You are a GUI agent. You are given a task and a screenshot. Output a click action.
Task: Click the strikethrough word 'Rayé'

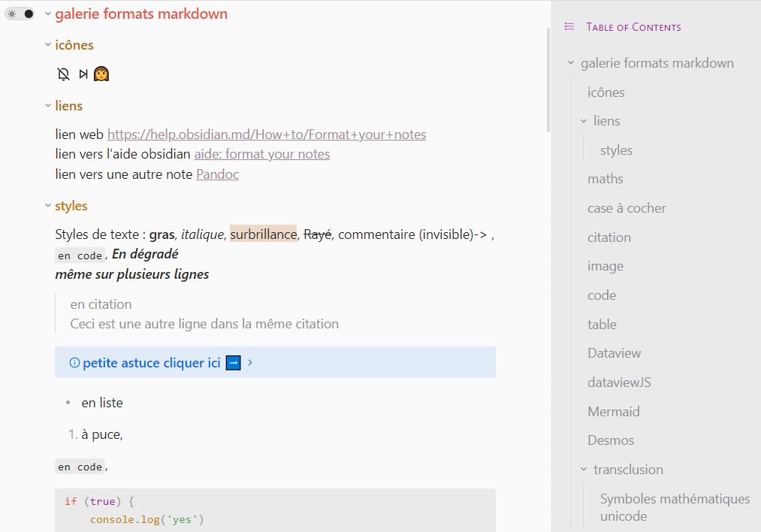318,234
